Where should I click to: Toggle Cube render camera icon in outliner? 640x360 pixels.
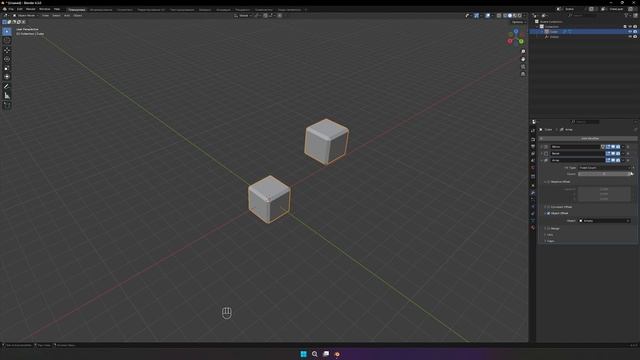(635, 31)
